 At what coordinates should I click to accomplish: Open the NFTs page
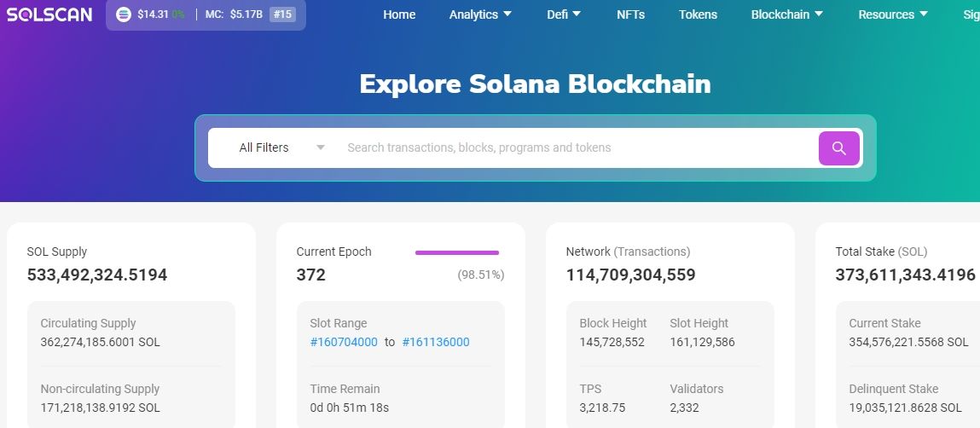pyautogui.click(x=630, y=14)
